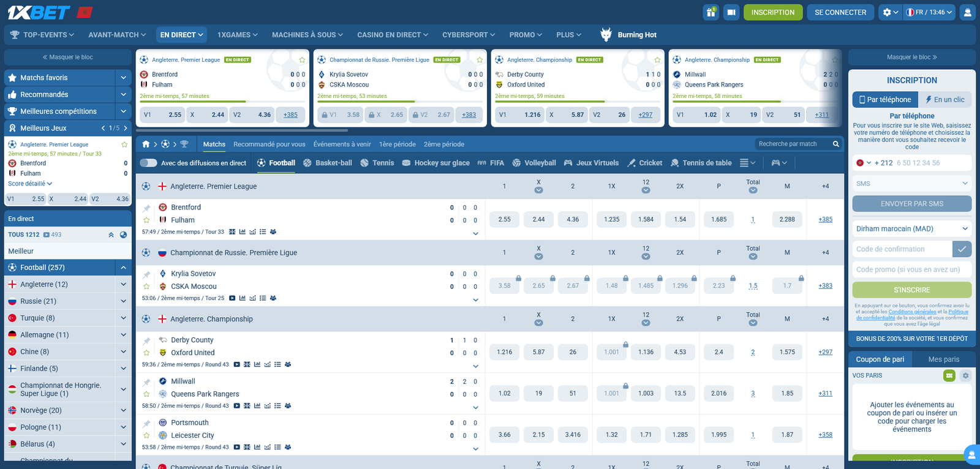Open the lineup list icon for Millwall match
The width and height of the screenshot is (980, 469).
coord(277,406)
